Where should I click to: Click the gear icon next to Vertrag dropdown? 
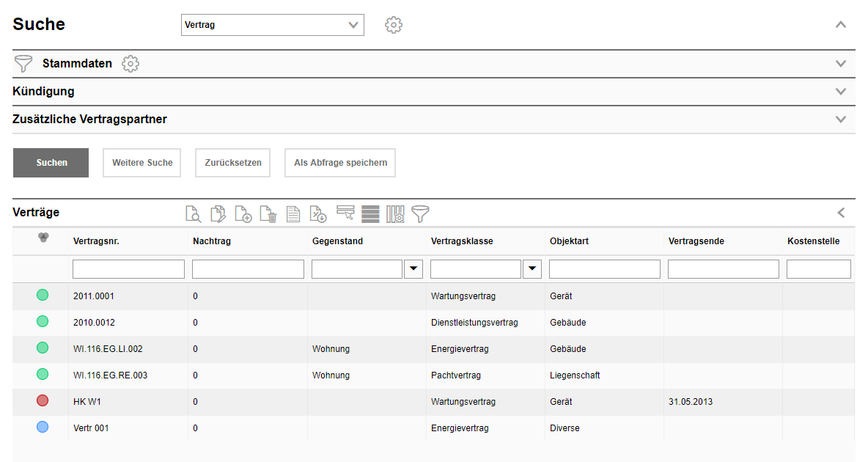pyautogui.click(x=394, y=25)
